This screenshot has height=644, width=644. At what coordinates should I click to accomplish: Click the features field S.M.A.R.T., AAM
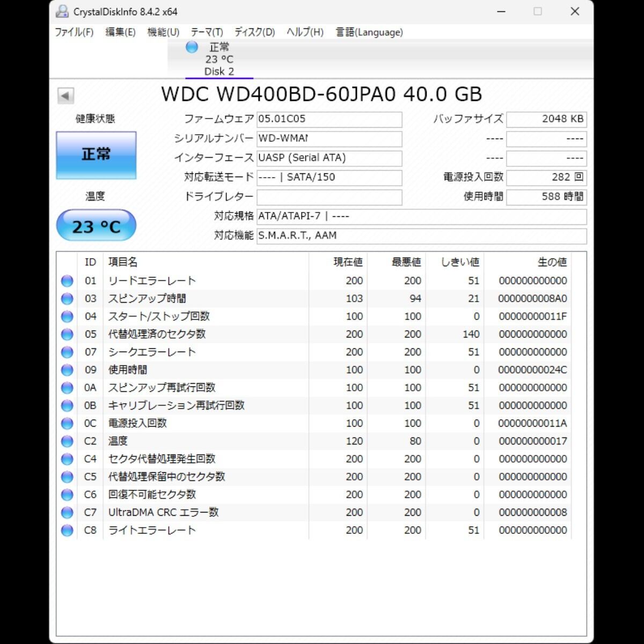422,236
